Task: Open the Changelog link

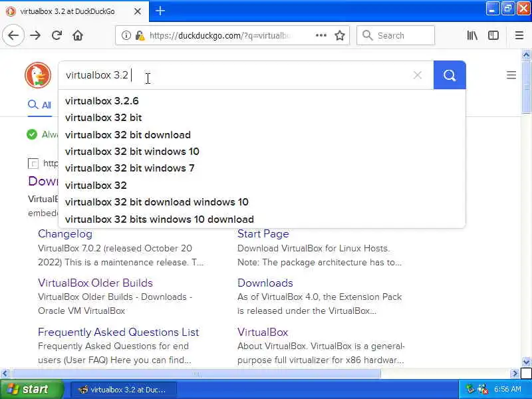Action: coord(65,234)
